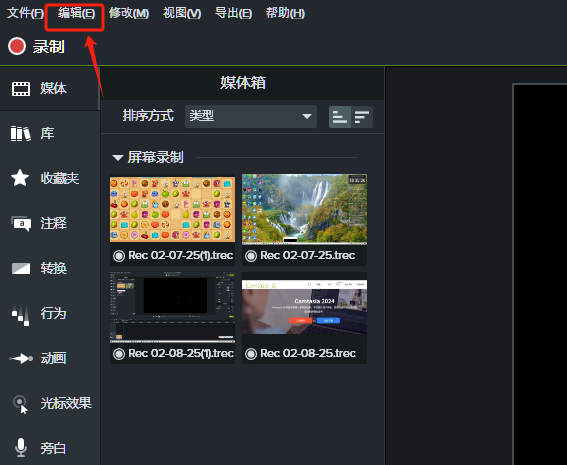567x465 pixels.
Task: Select descending sort order icon
Action: (x=362, y=117)
